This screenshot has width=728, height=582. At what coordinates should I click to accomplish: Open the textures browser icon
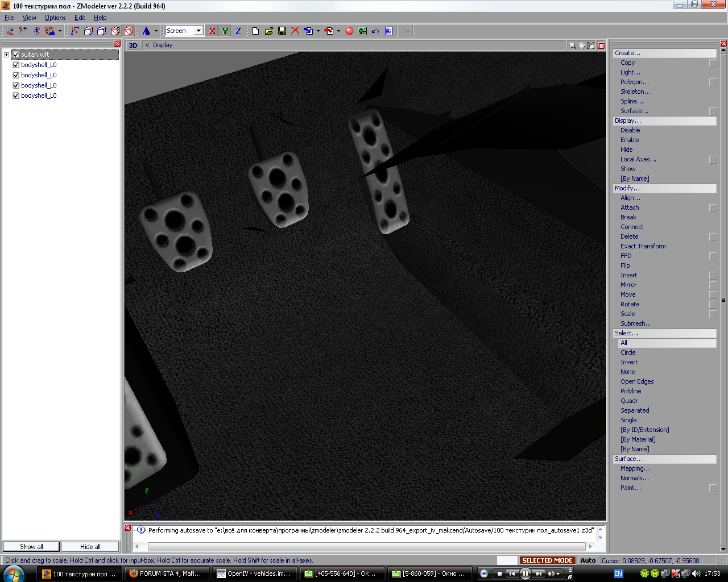click(362, 31)
